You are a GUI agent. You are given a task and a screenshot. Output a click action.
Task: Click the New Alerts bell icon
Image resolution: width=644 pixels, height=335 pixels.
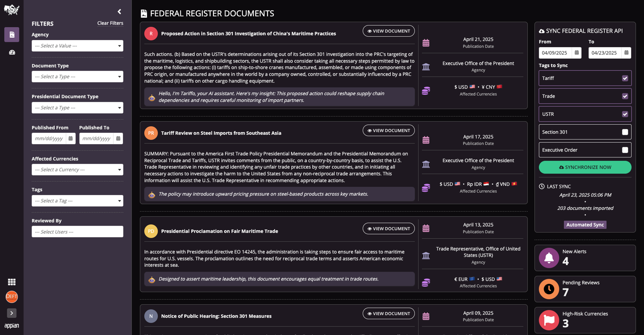549,258
